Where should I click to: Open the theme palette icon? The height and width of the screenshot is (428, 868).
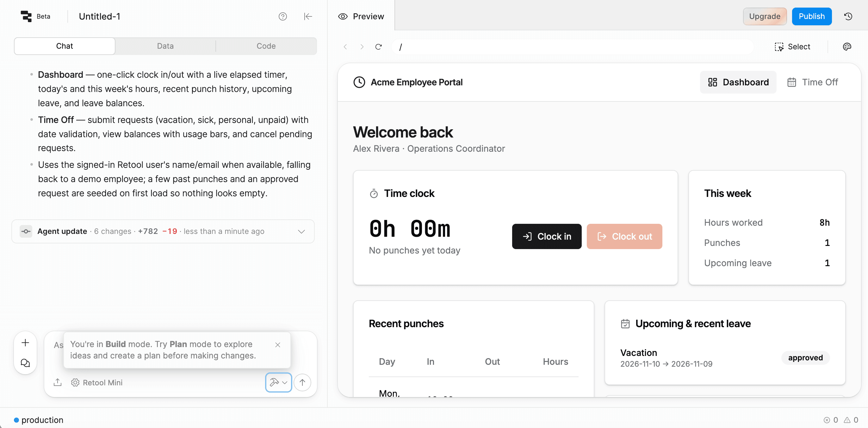coord(847,47)
